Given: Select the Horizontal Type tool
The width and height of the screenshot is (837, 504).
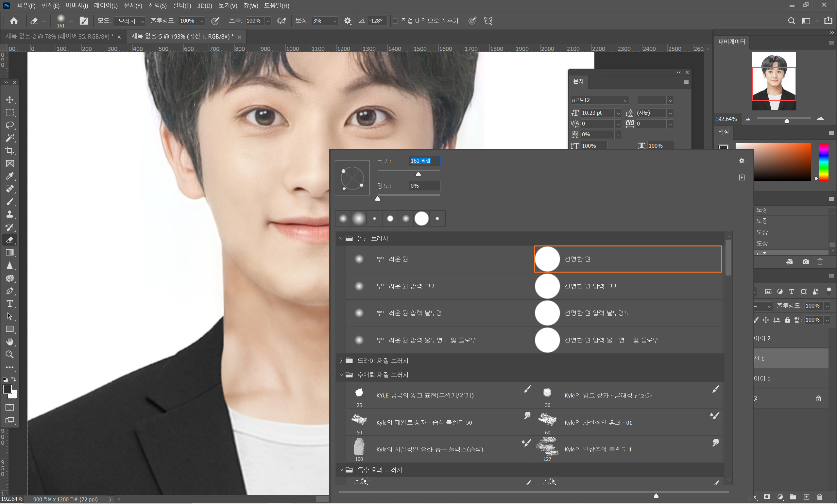Looking at the screenshot, I should pyautogui.click(x=10, y=304).
